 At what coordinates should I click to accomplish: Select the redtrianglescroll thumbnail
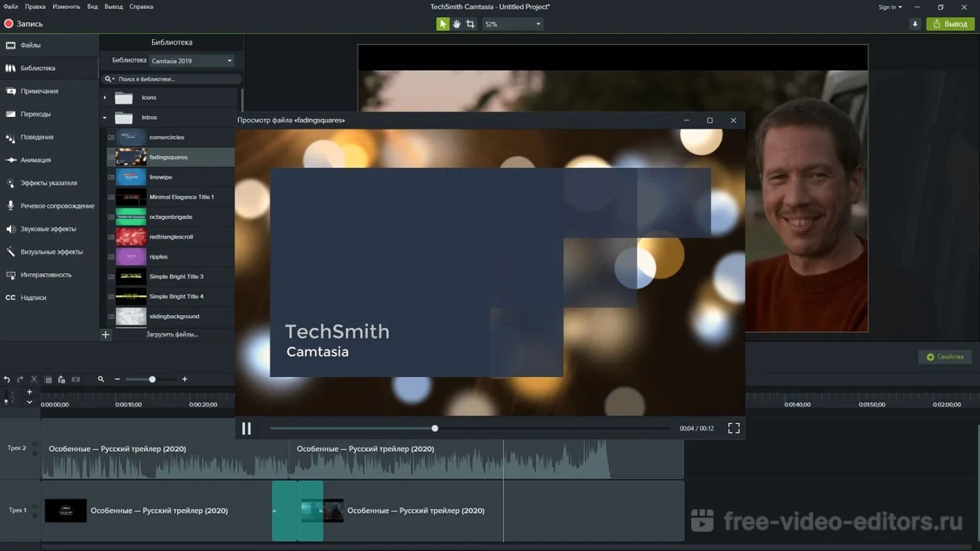point(131,237)
